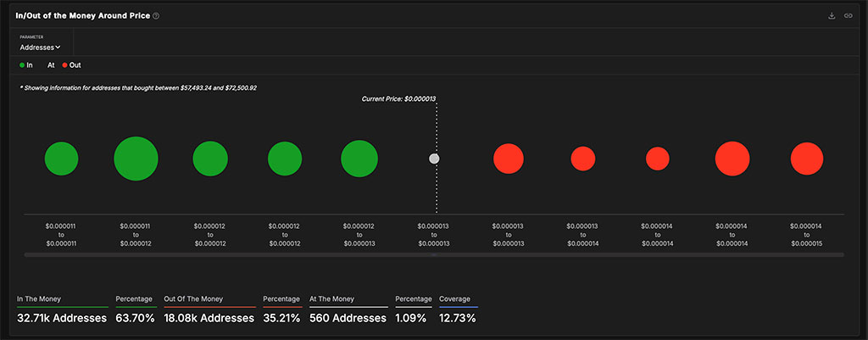
Task: Click the note about addresses bought between prices
Action: pos(138,87)
